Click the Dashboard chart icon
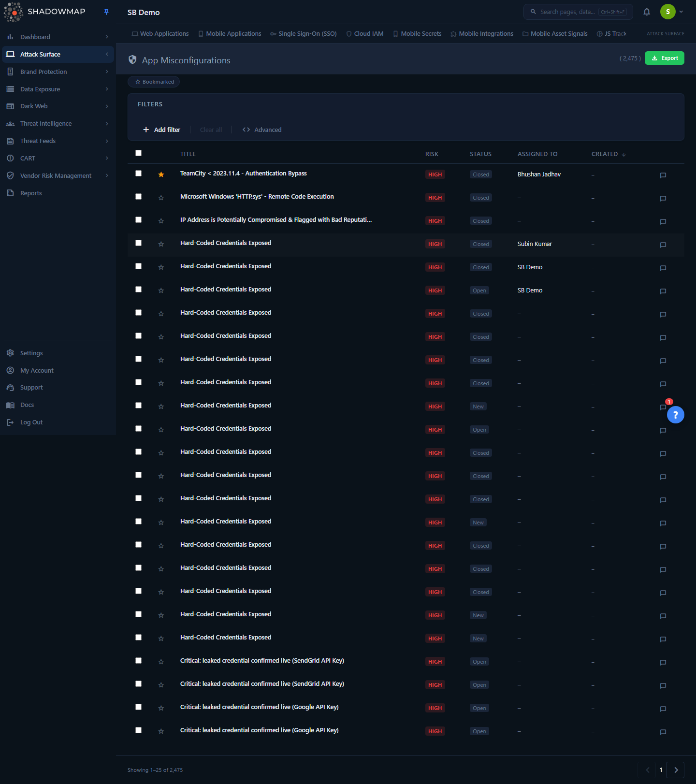Viewport: 696px width, 784px height. (x=10, y=37)
